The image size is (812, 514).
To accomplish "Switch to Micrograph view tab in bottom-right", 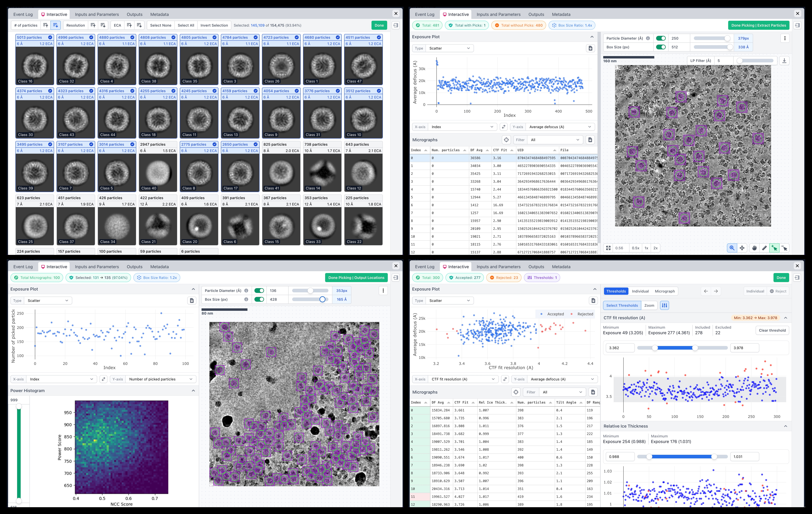I will coord(665,291).
